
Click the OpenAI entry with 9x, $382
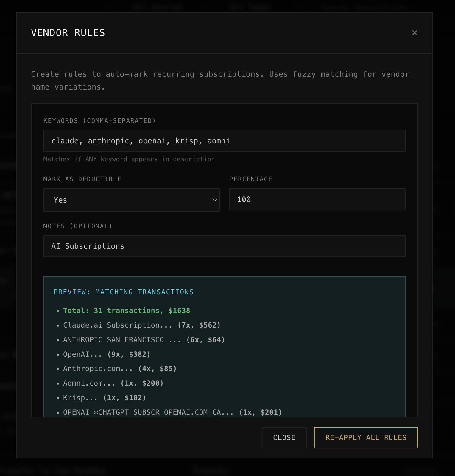pyautogui.click(x=107, y=354)
